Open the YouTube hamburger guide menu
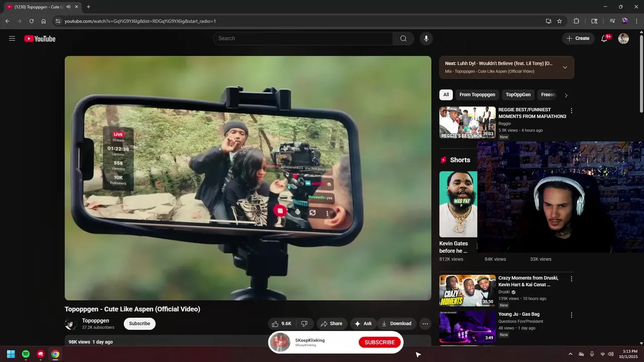Image resolution: width=644 pixels, height=362 pixels. (x=12, y=39)
